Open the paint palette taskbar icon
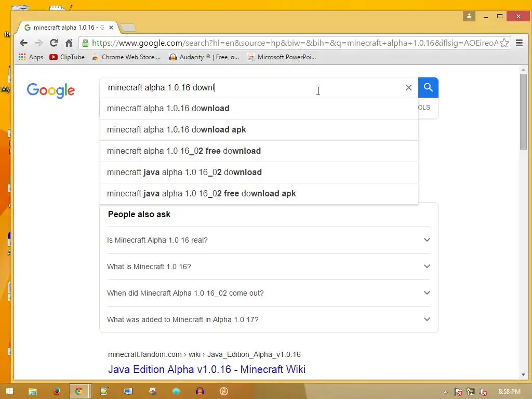The image size is (532, 399). 152,391
